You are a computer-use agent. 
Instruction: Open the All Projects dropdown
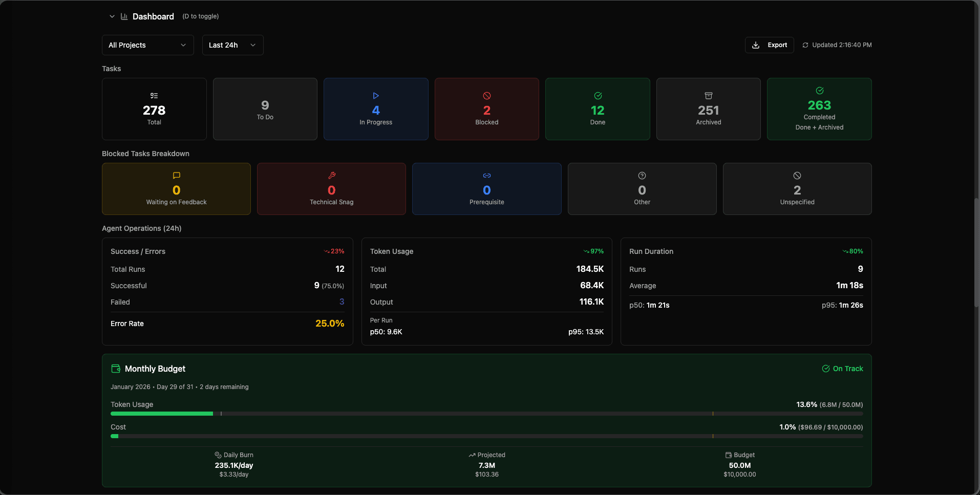coord(147,45)
